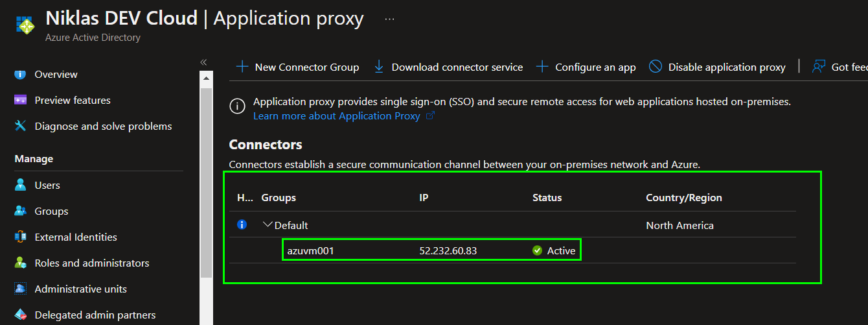The width and height of the screenshot is (868, 325).
Task: Open the ellipsis menu beside page title
Action: (389, 19)
